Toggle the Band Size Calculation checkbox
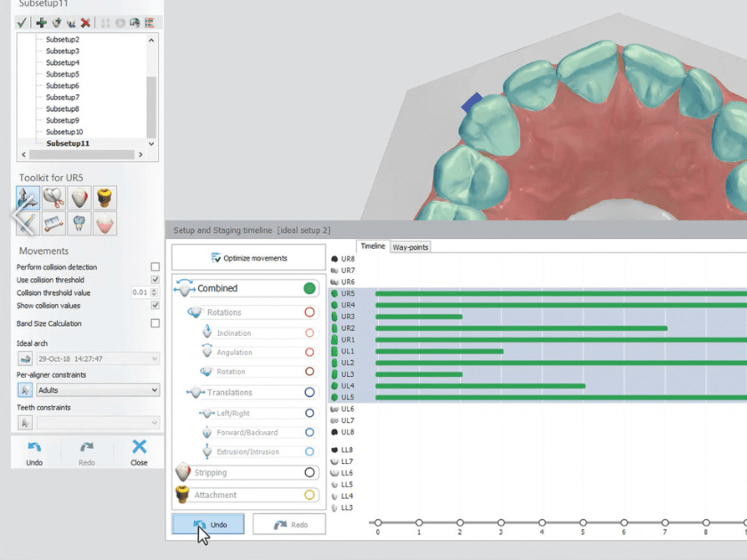 [156, 324]
